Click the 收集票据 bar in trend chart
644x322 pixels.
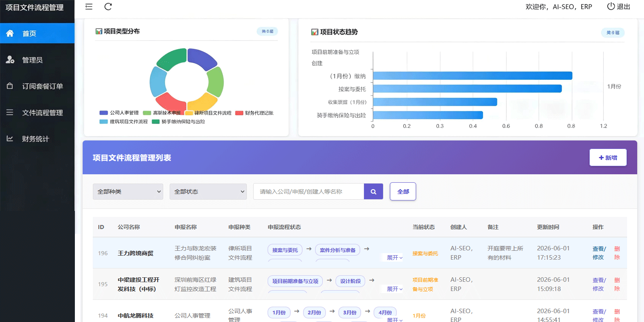coord(435,102)
